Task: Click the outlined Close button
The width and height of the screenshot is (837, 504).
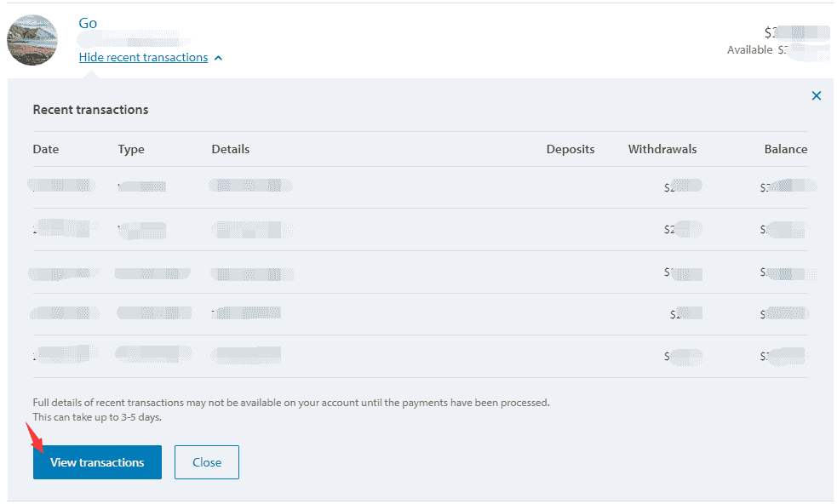Action: [x=206, y=462]
